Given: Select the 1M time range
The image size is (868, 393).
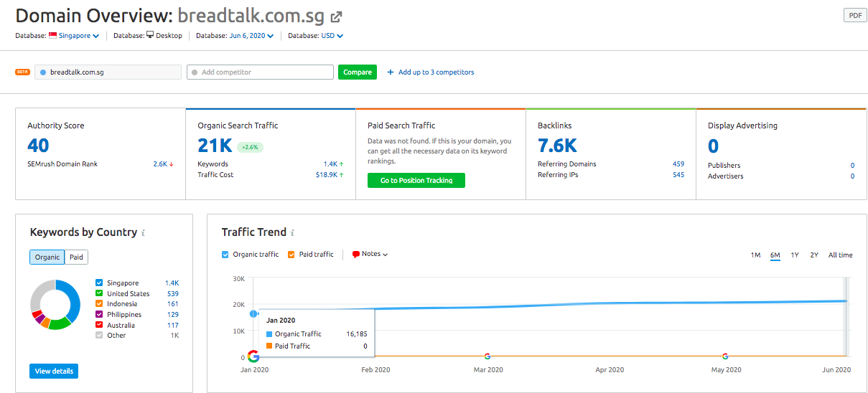Looking at the screenshot, I should point(755,255).
